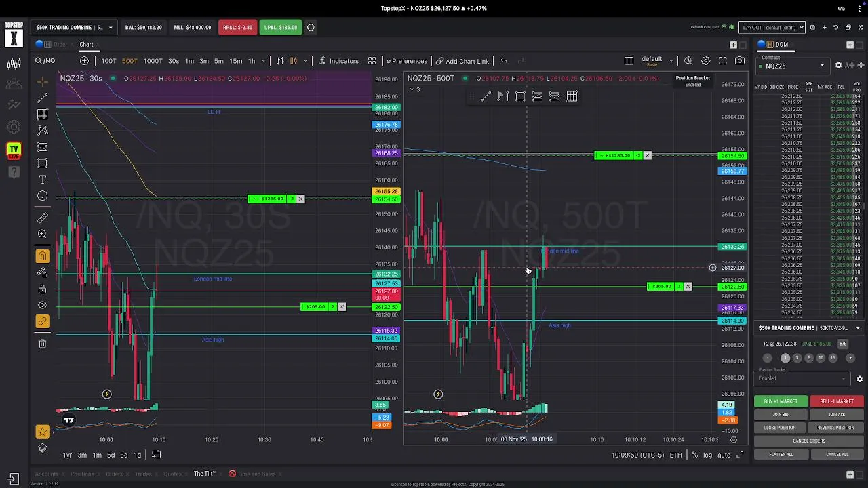868x488 pixels.
Task: Expand the chart style dropdown chevron
Action: [306, 61]
